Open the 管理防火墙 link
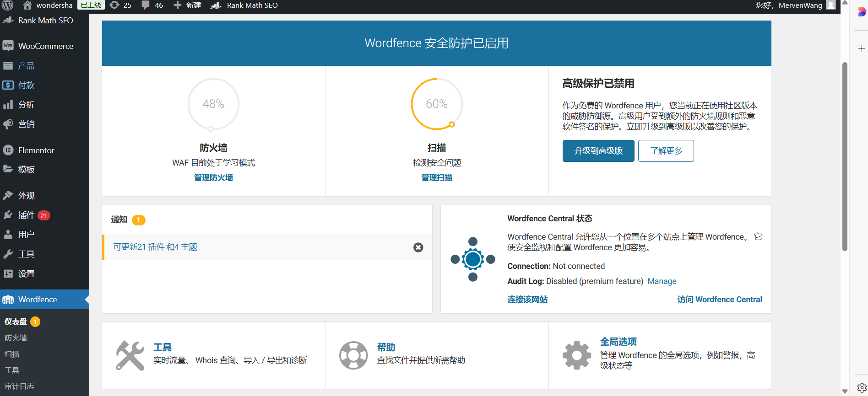The width and height of the screenshot is (868, 396). point(213,177)
